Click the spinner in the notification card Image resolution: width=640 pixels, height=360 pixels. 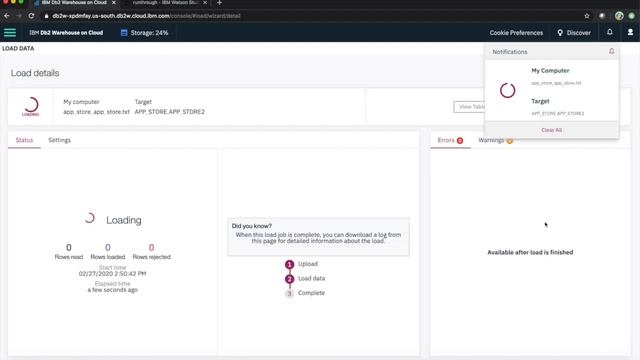[x=507, y=90]
